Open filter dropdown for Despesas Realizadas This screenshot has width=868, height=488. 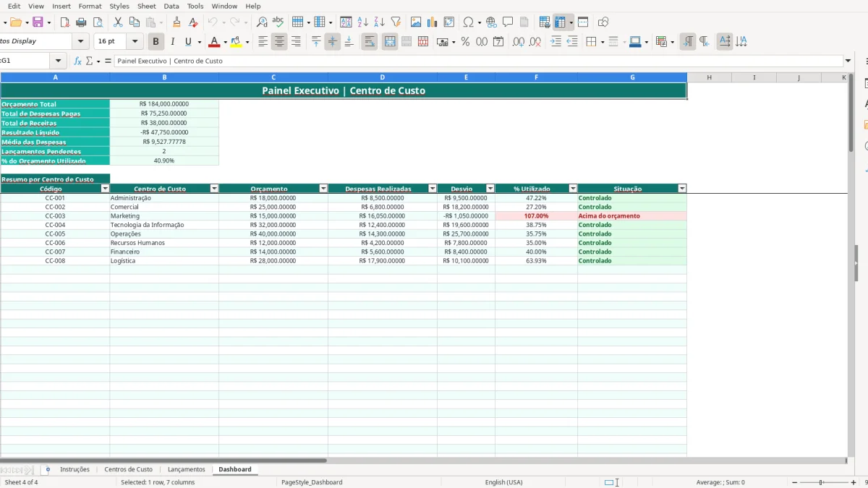pos(433,189)
